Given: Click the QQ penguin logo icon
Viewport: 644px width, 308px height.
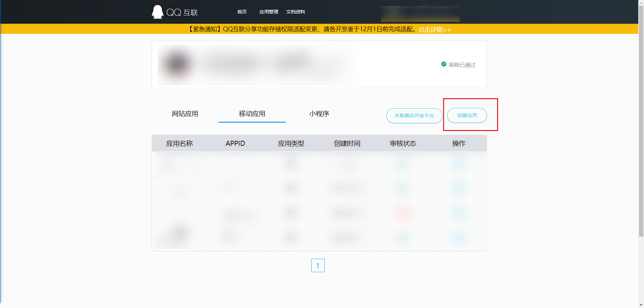Looking at the screenshot, I should coord(157,12).
